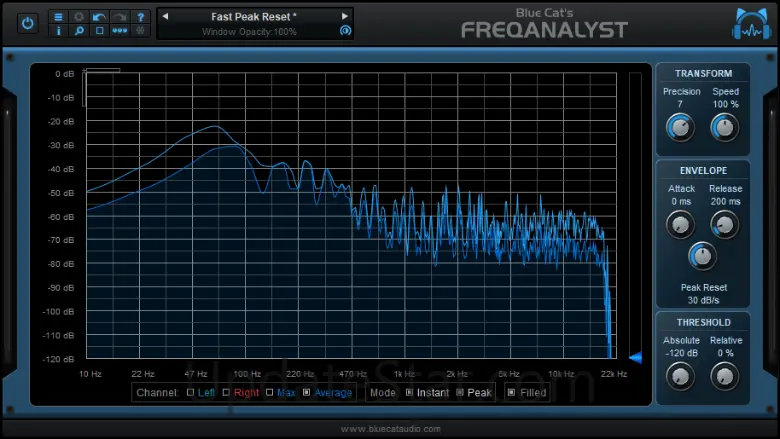Click the 0 dB axis label
The width and height of the screenshot is (780, 439).
(x=64, y=74)
